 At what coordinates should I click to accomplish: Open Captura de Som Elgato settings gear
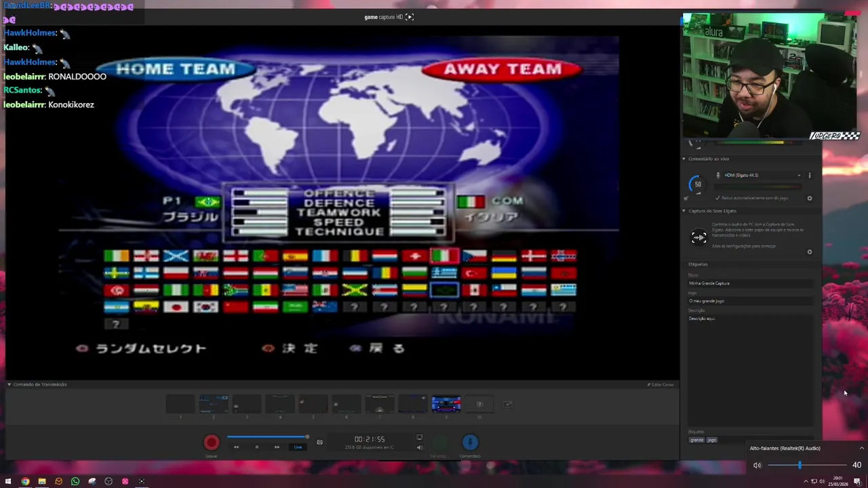(809, 252)
